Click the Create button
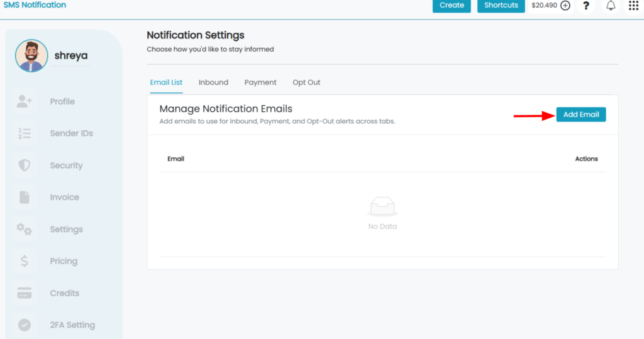The height and width of the screenshot is (339, 644). [x=452, y=5]
